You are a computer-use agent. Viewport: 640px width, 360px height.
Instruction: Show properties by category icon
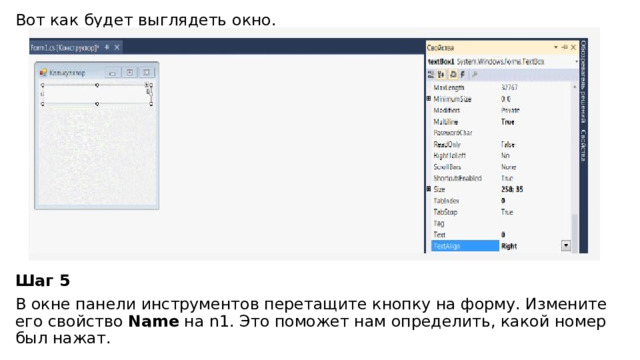(431, 74)
